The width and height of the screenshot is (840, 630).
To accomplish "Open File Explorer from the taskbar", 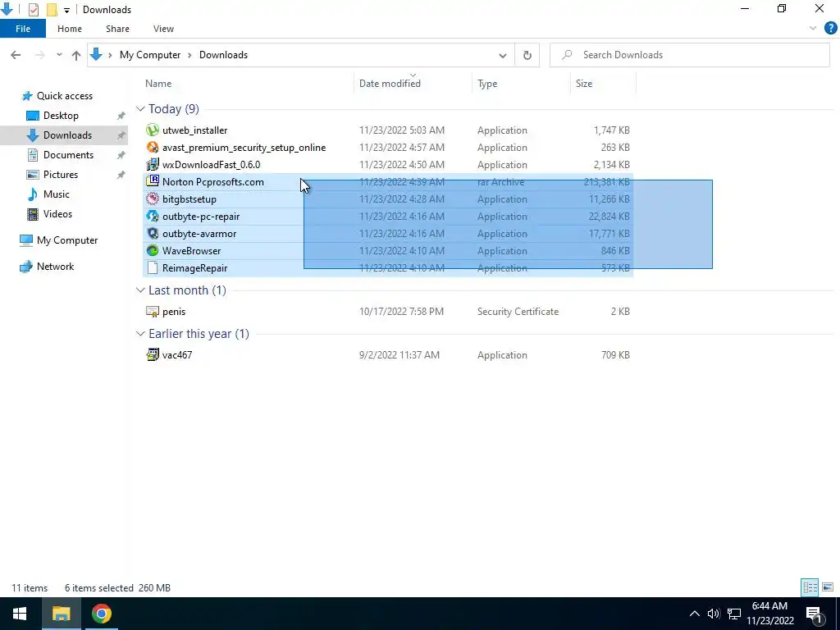I will coord(61,614).
